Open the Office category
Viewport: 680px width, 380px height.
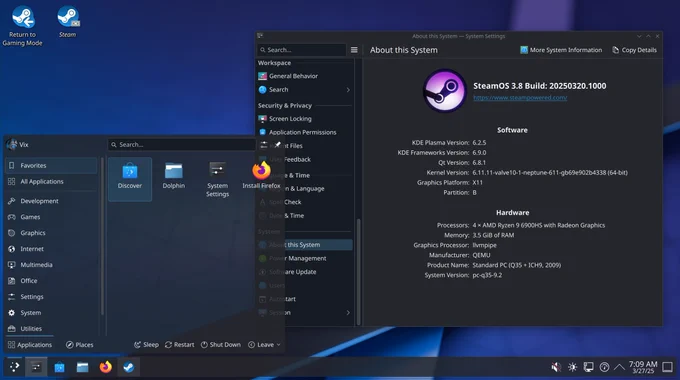[51, 281]
